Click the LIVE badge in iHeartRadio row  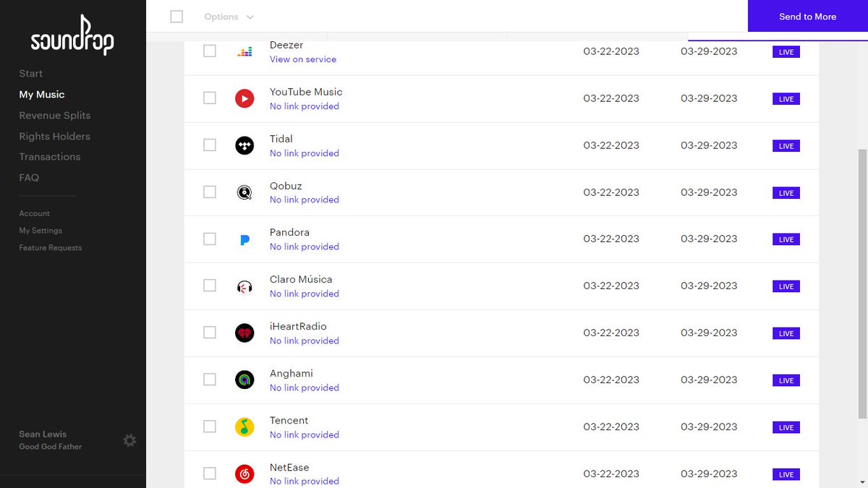786,333
